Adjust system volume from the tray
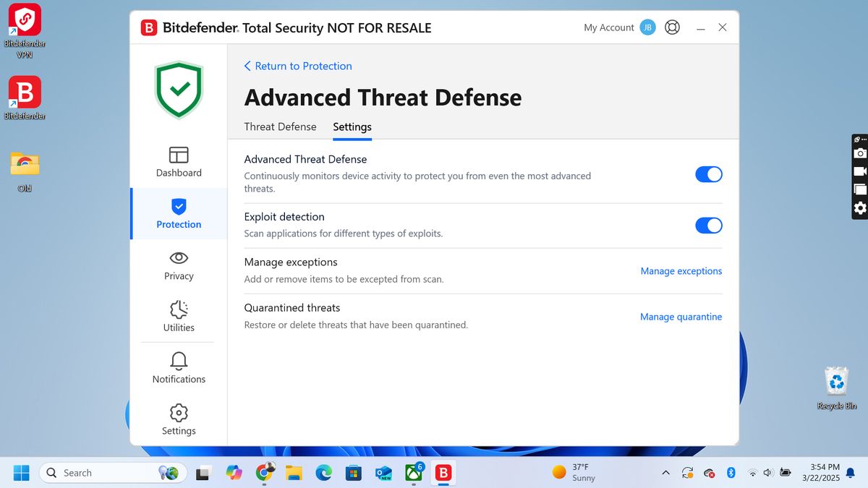Image resolution: width=868 pixels, height=488 pixels. [x=767, y=472]
